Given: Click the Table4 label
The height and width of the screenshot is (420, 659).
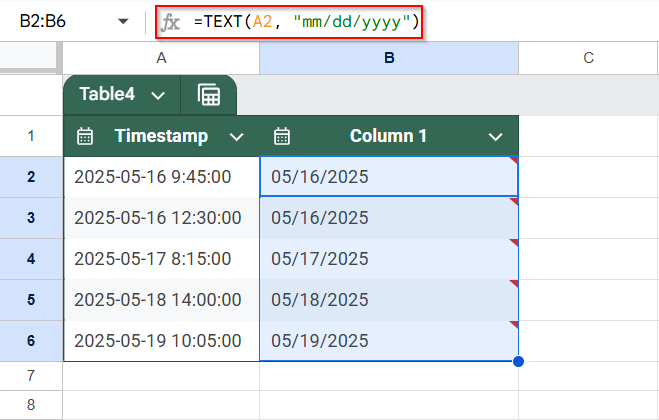Looking at the screenshot, I should pos(107,94).
